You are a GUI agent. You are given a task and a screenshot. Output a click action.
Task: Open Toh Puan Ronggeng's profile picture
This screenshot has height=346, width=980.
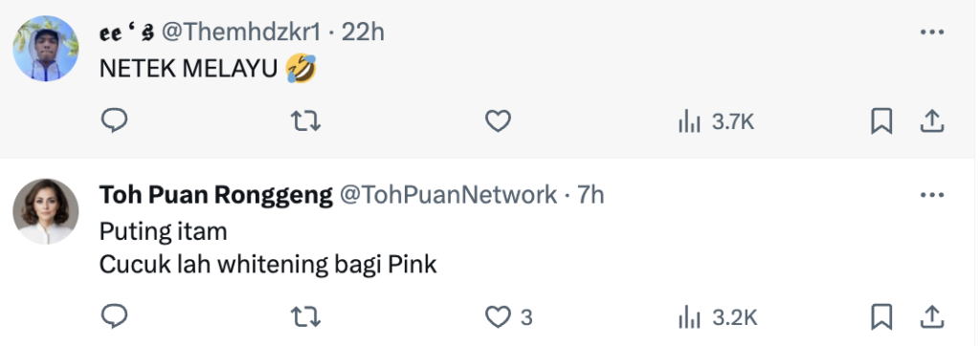pos(46,211)
